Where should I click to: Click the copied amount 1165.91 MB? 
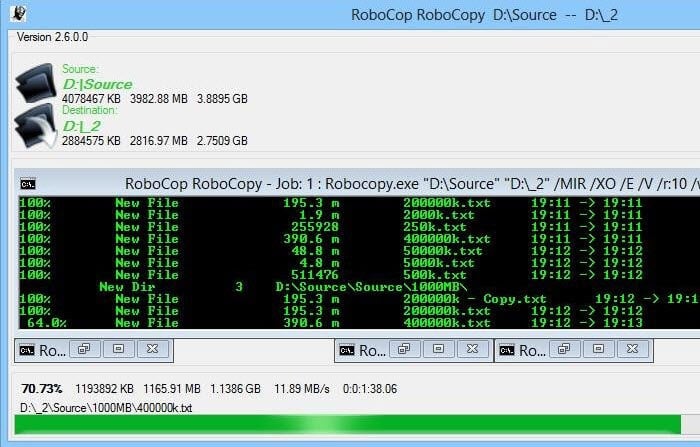[171, 389]
